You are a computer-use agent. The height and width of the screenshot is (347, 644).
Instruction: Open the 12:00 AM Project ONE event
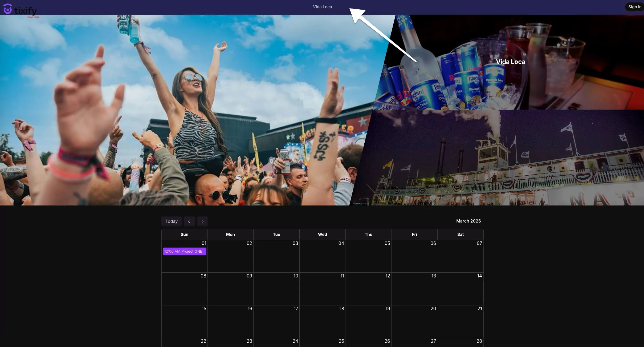pos(185,251)
